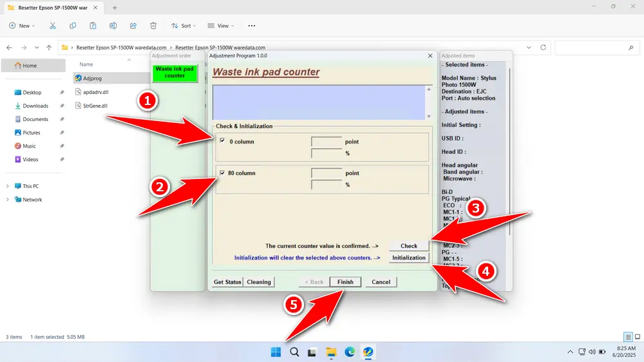644x362 pixels.
Task: Cut the selected file in Explorer toolbar
Action: click(53, 26)
